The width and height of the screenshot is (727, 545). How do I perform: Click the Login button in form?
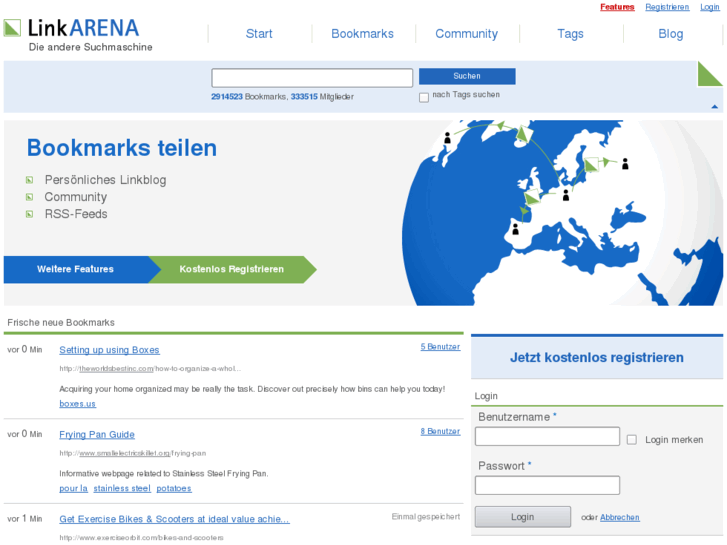coord(523,517)
